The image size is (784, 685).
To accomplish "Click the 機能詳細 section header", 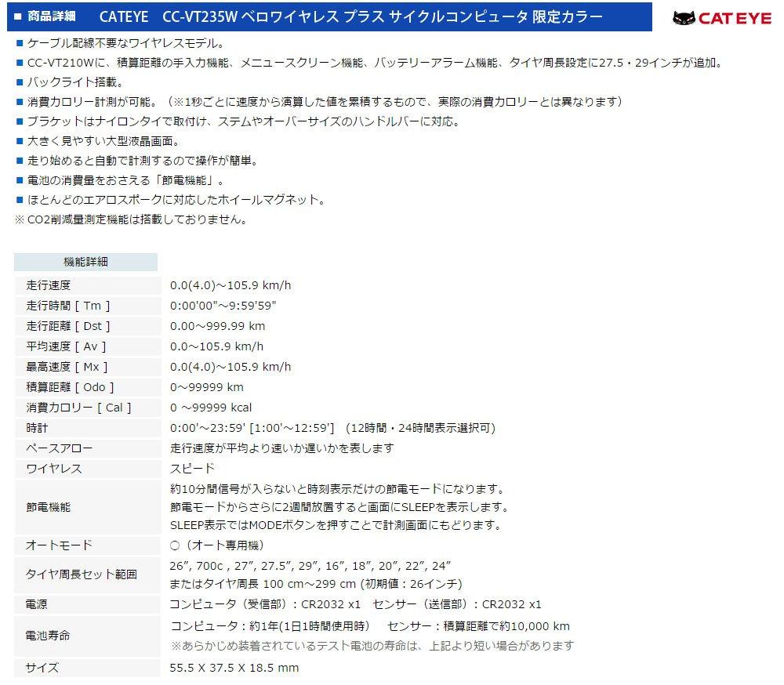I will point(85,262).
